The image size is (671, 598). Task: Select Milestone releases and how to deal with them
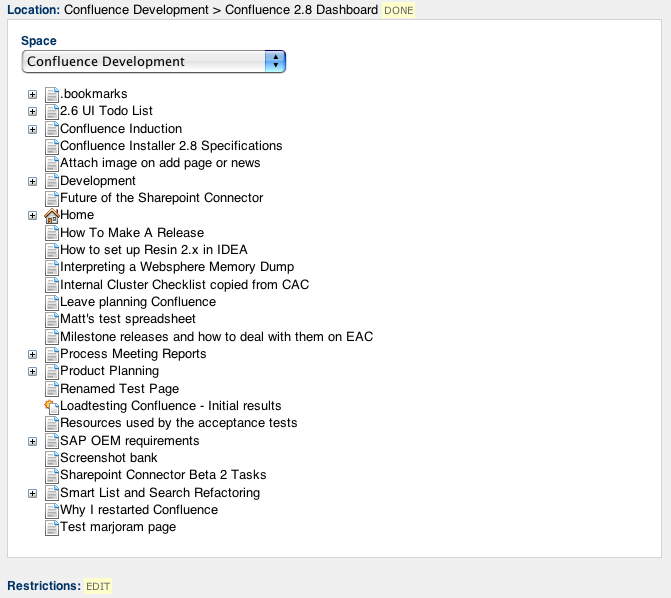217,337
